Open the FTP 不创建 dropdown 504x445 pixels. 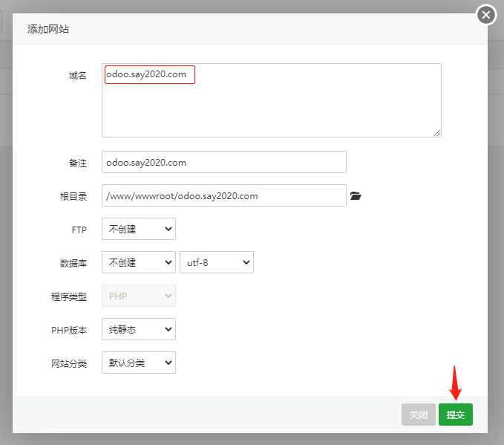[x=139, y=229]
